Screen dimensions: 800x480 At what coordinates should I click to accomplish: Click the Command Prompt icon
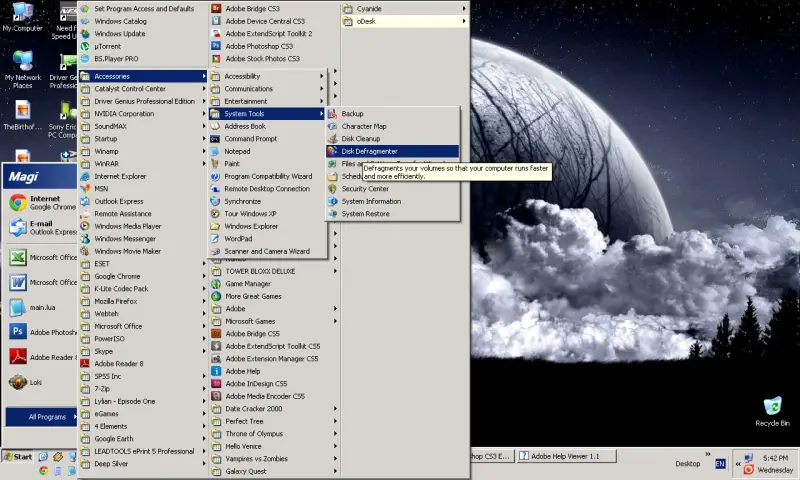pyautogui.click(x=215, y=139)
